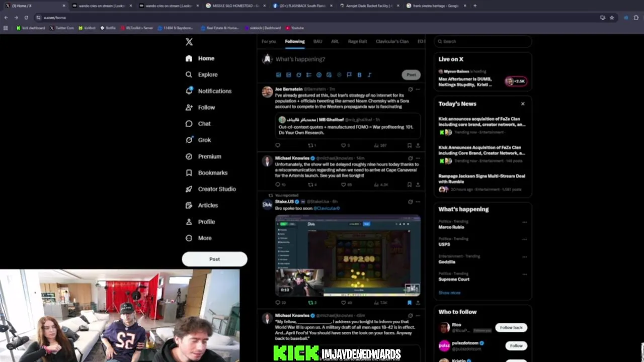Play the Stake.US video
The height and width of the screenshot is (362, 644).
coord(348,255)
